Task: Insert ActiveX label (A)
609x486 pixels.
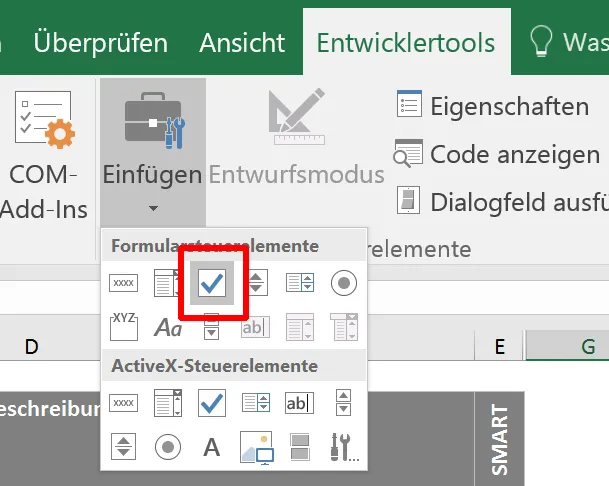Action: [x=212, y=447]
